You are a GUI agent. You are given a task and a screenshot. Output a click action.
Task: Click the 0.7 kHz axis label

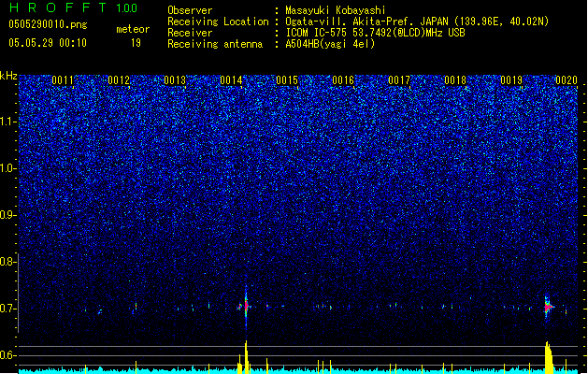pyautogui.click(x=7, y=309)
